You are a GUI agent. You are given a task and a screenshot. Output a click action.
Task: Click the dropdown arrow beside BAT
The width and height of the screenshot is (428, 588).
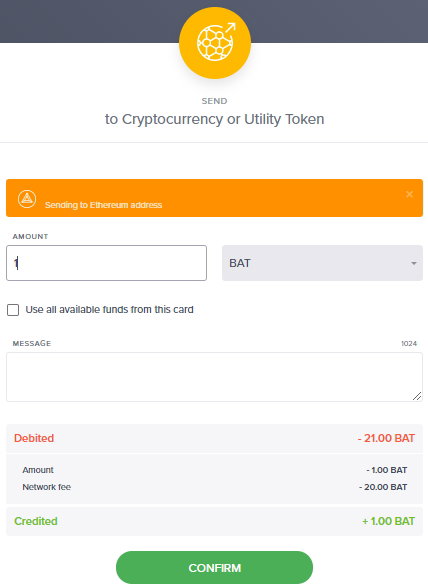pos(414,263)
